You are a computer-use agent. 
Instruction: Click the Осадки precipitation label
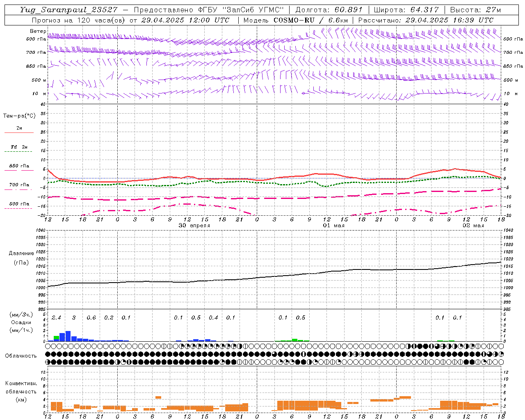21,323
